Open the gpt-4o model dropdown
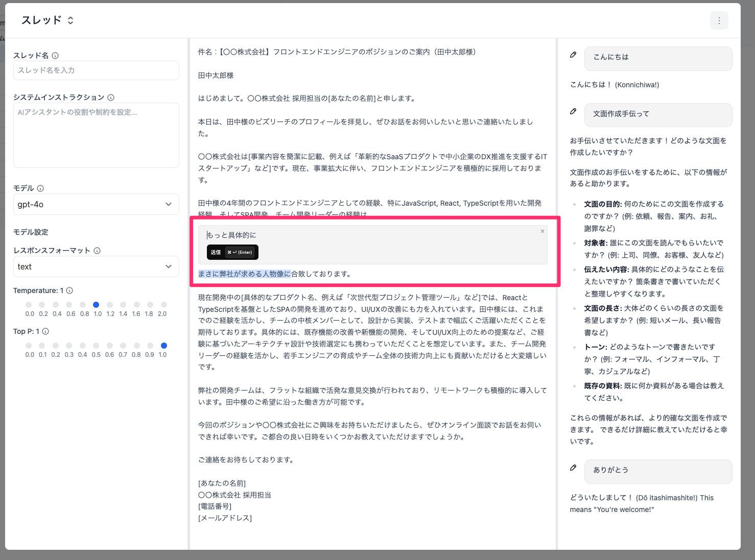This screenshot has width=755, height=560. 96,204
